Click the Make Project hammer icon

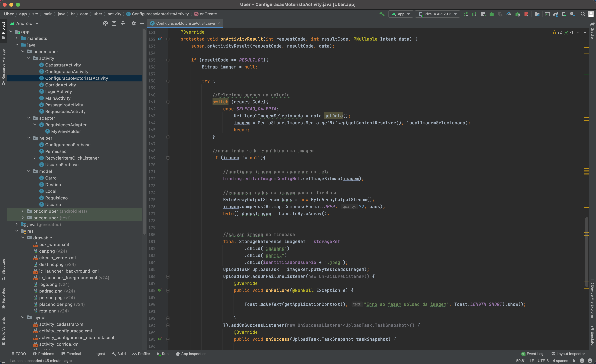coord(382,14)
